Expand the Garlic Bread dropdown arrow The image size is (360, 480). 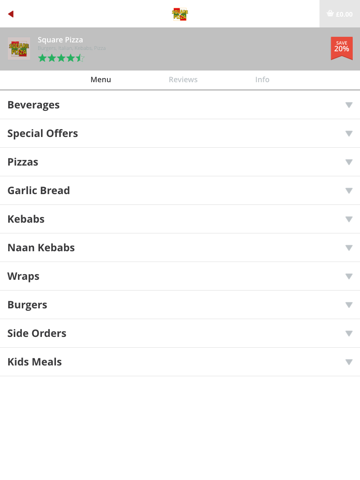349,191
